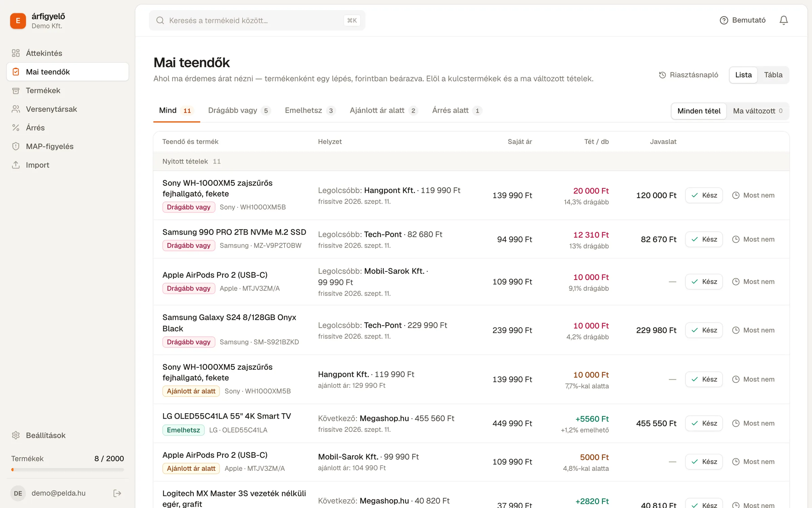Click the history icon next to Riasztásnapló
This screenshot has height=508, width=812.
(662, 75)
